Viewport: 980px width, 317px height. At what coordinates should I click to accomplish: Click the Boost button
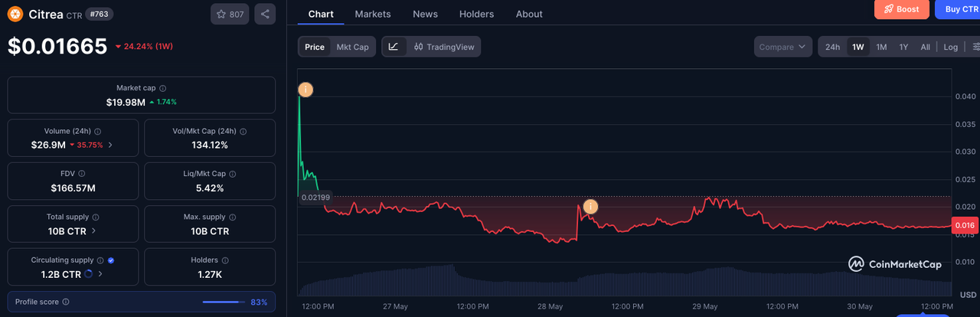click(902, 9)
